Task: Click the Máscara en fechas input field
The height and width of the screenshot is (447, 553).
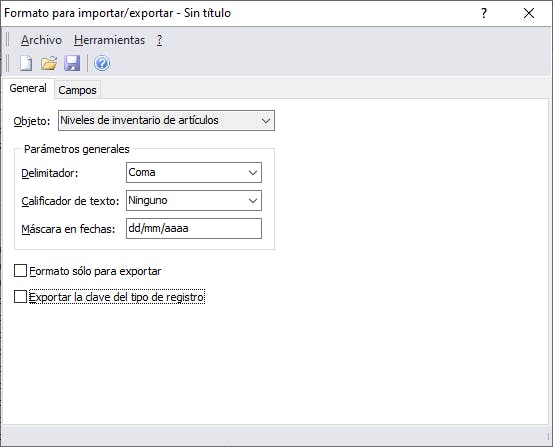Action: (x=194, y=228)
